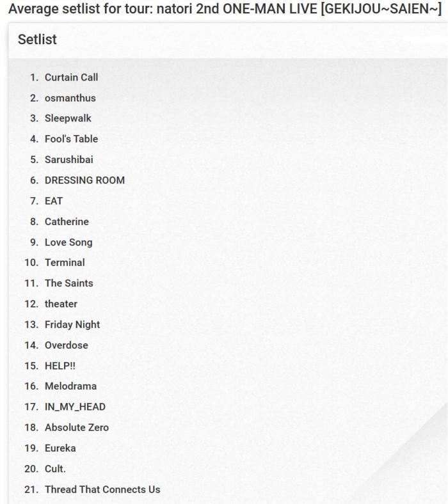Click the Catherine song link
The height and width of the screenshot is (504, 448).
tap(67, 221)
